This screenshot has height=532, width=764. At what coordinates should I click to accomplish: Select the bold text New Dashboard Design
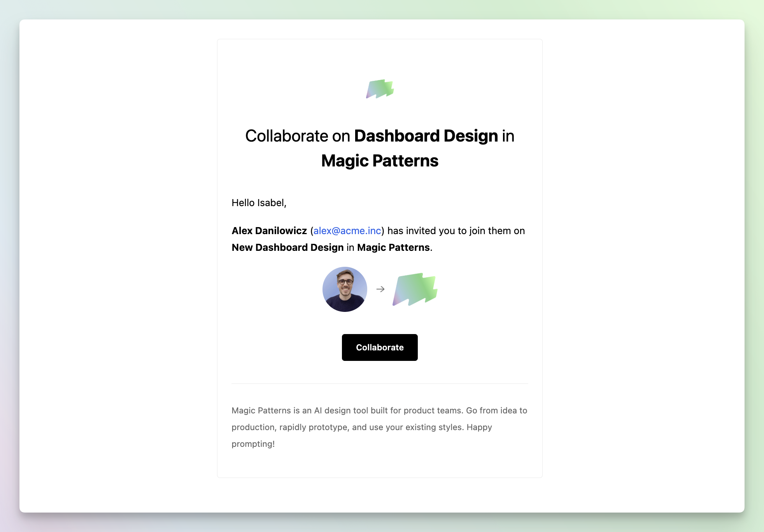click(x=287, y=247)
